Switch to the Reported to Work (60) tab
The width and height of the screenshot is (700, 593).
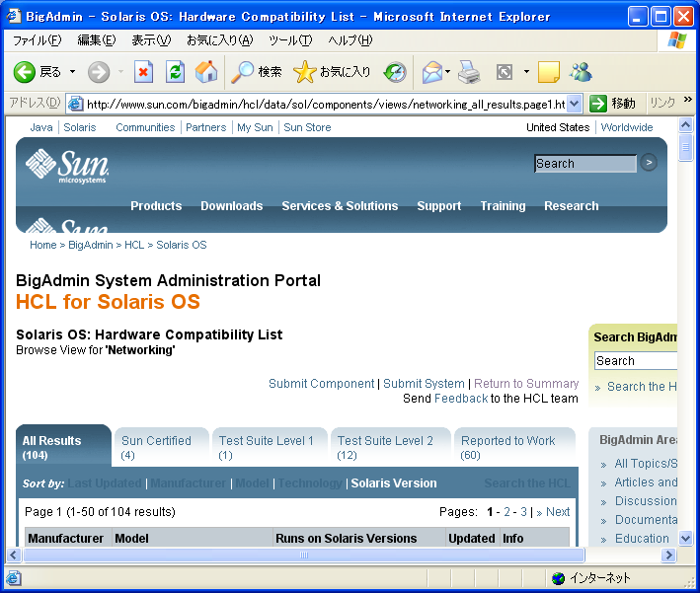(514, 447)
